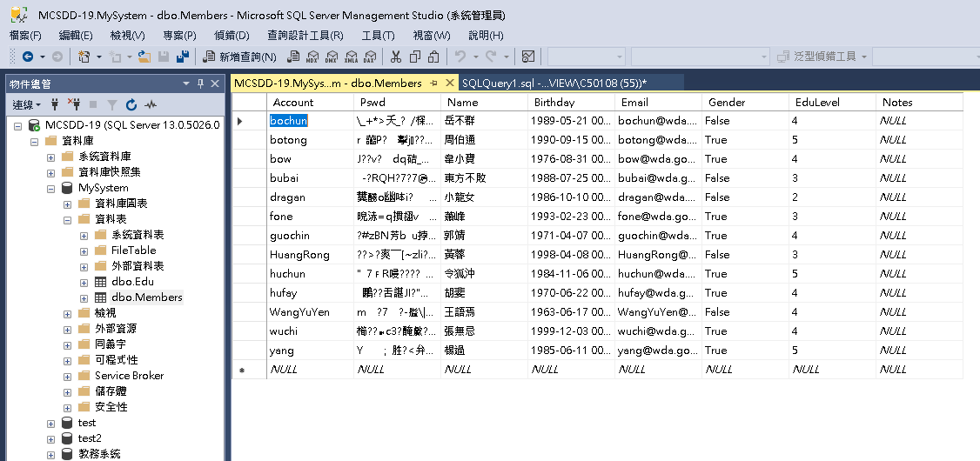This screenshot has width=980, height=461.
Task: Click the Save All disks icon
Action: (x=183, y=57)
